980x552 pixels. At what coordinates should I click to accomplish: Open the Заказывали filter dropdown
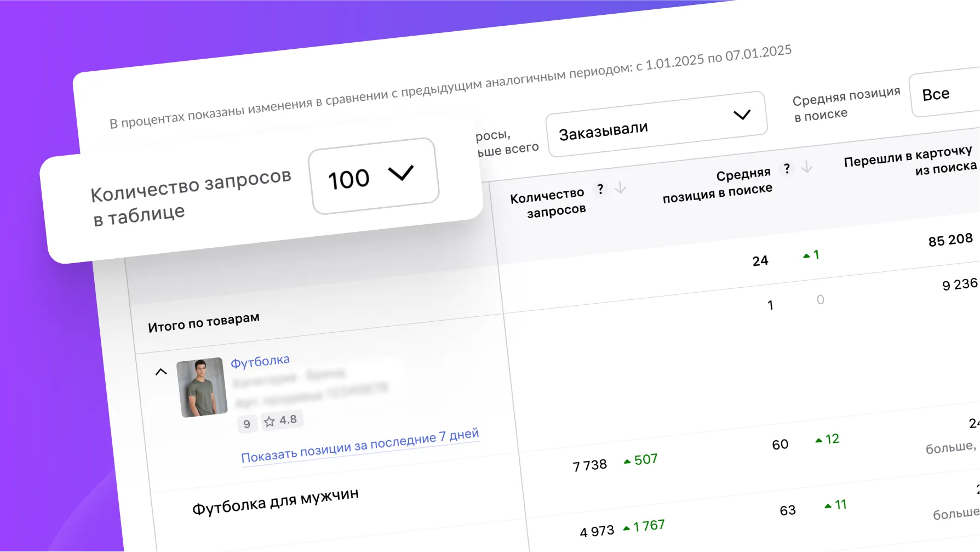[656, 124]
